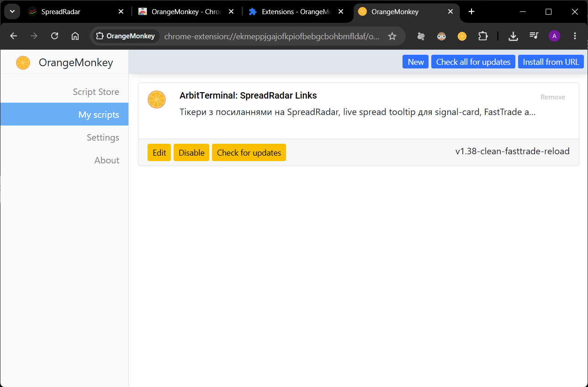Go to browser home page
The height and width of the screenshot is (387, 588).
75,36
